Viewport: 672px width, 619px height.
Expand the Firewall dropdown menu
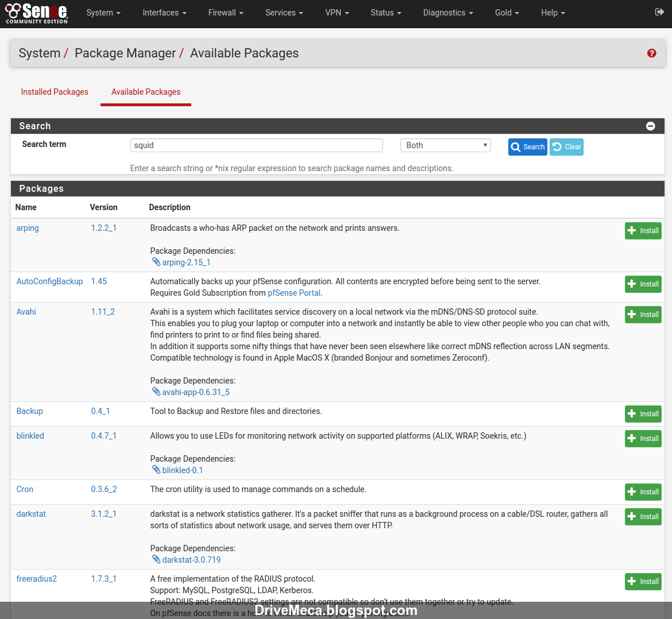point(225,13)
